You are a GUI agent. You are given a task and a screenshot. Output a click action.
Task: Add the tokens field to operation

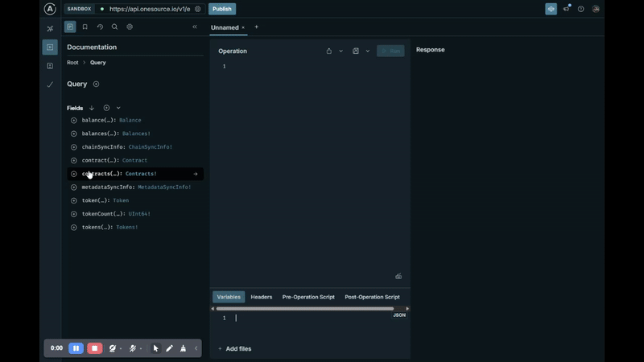click(x=73, y=228)
